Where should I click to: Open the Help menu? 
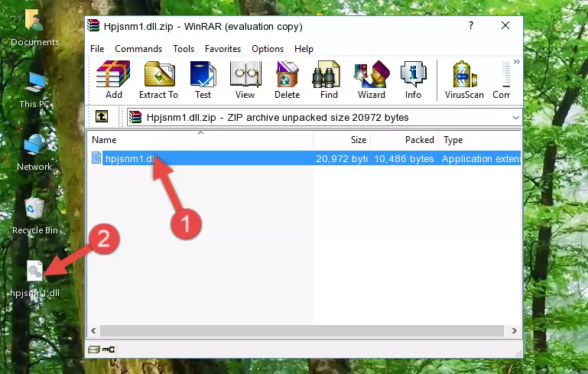(304, 49)
